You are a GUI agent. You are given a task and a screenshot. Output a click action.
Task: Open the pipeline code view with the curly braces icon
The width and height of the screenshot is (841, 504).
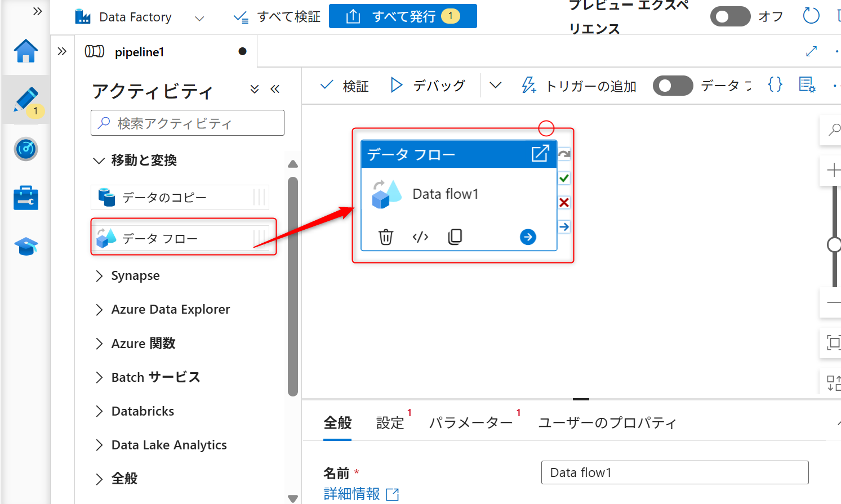point(775,85)
